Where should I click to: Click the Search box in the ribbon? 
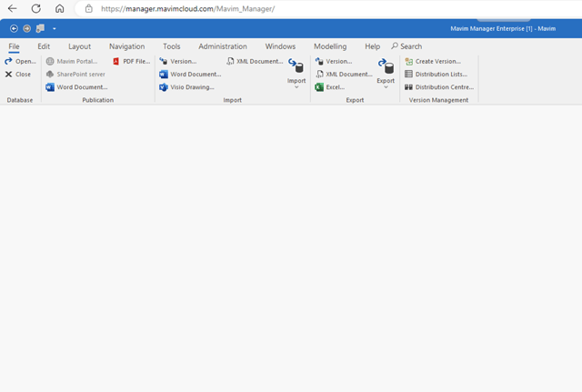click(x=406, y=46)
